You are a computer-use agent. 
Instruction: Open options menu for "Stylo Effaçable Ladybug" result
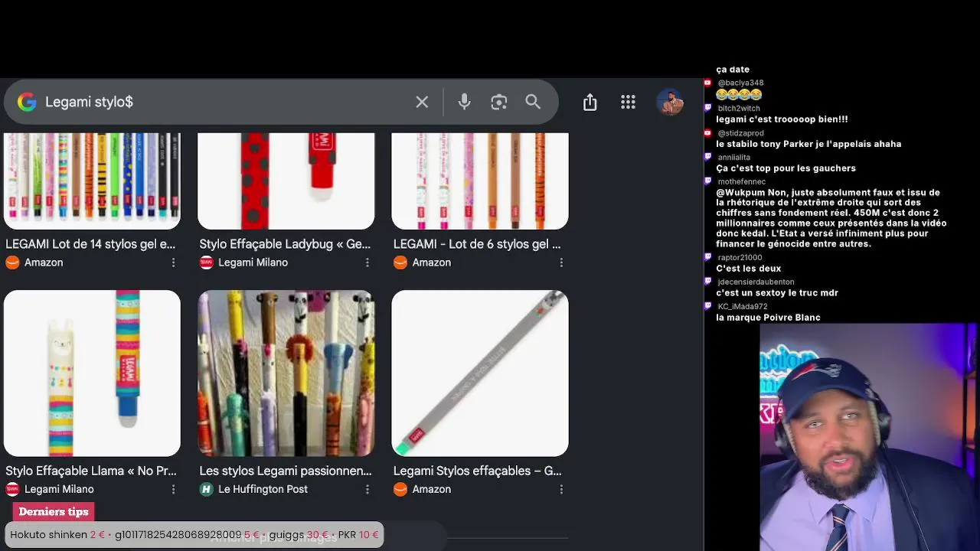pos(367,262)
